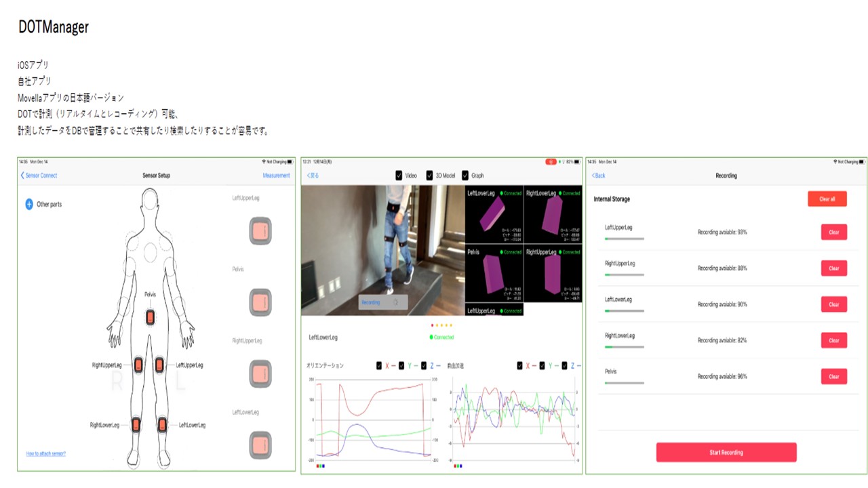Image resolution: width=868 pixels, height=488 pixels.
Task: Tap the Recording button over the video
Action: coord(383,302)
